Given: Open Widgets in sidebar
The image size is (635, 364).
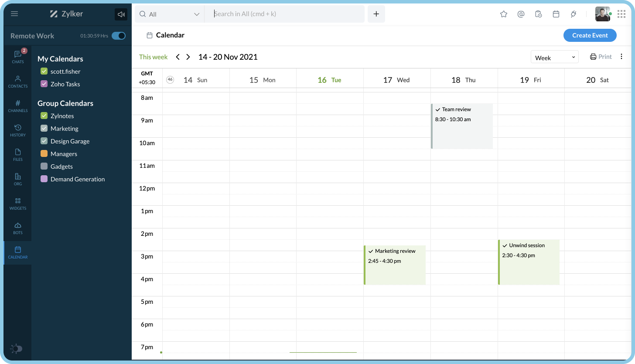Looking at the screenshot, I should pos(18,204).
